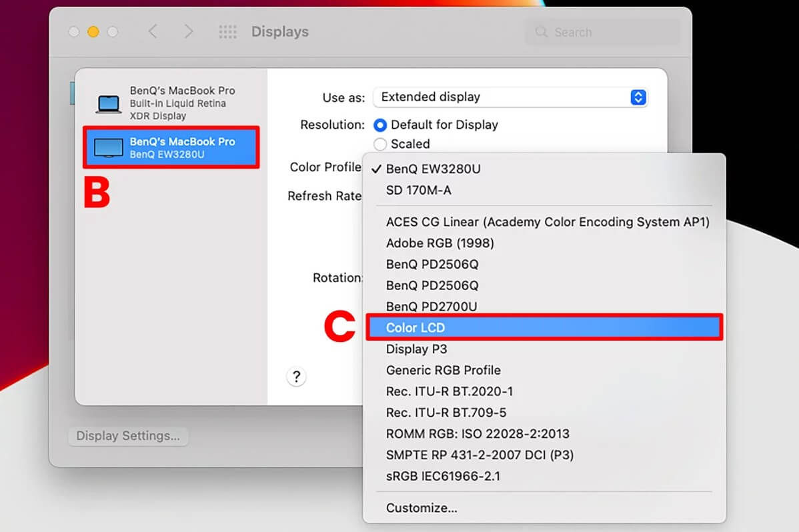Choose Adobe RGB (1998) profile
The width and height of the screenshot is (799, 532).
[x=544, y=243]
